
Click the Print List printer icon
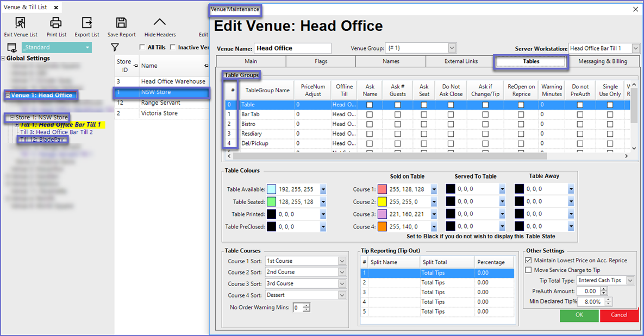point(56,23)
